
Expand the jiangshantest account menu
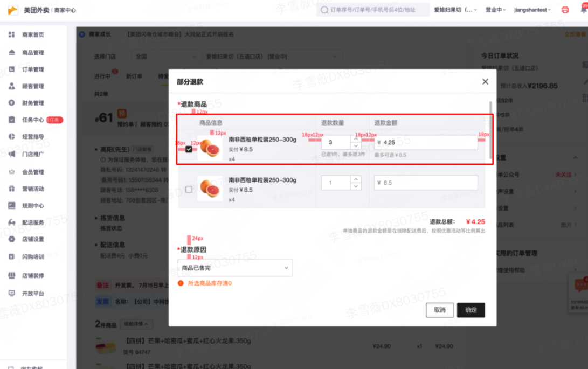tap(532, 10)
